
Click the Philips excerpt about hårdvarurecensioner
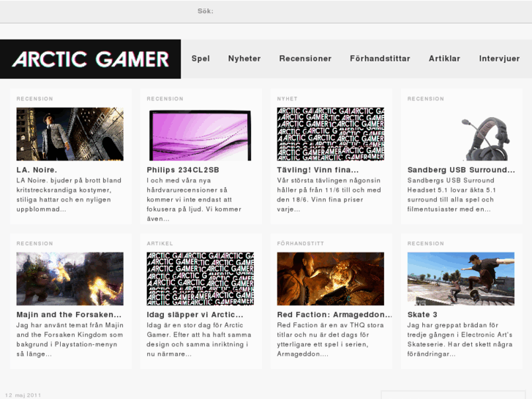tap(194, 200)
